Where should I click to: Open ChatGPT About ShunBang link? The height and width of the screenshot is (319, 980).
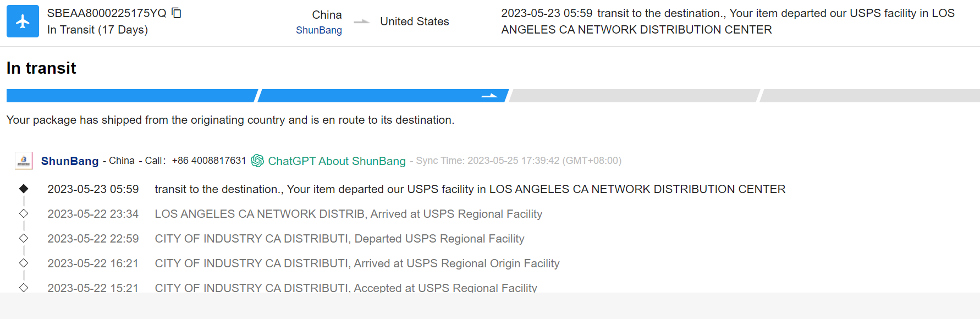tap(337, 161)
